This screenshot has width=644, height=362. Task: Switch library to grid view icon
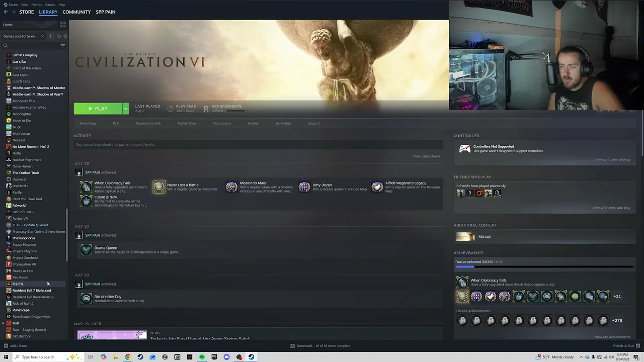pyautogui.click(x=63, y=25)
